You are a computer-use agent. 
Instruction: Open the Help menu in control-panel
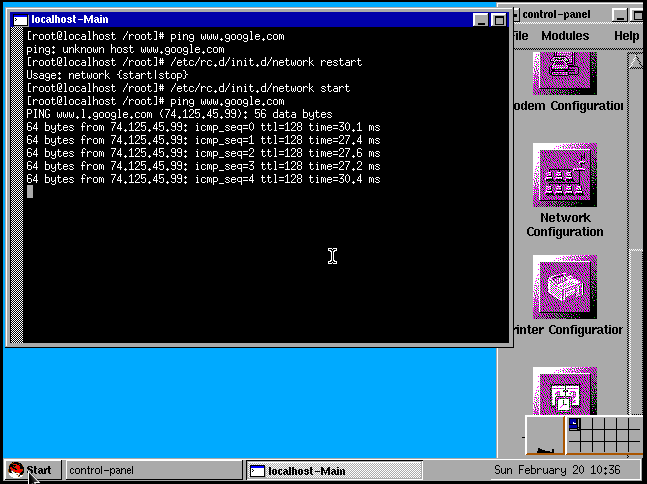[x=626, y=36]
